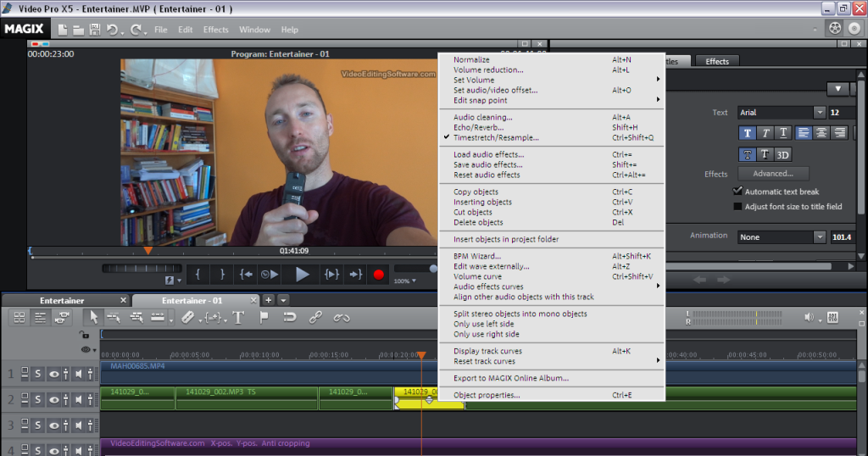868x456 pixels.
Task: Mute track 2 audio with the speaker icon
Action: 79,399
